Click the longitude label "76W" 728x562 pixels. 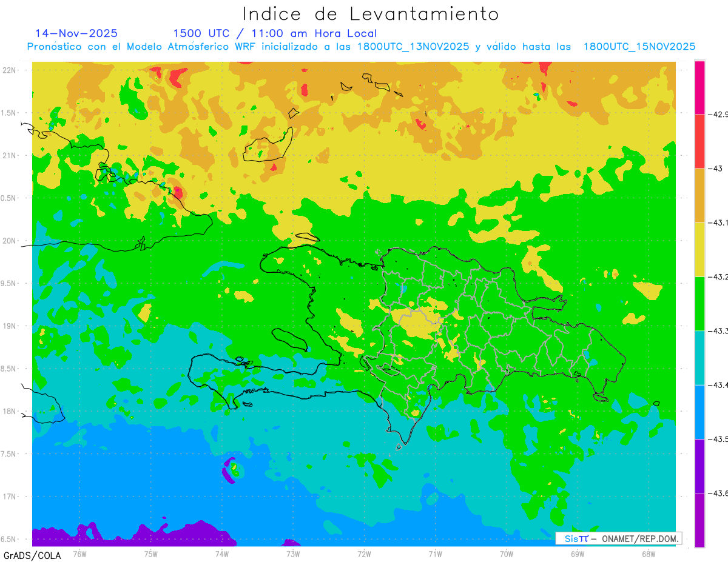(x=79, y=554)
